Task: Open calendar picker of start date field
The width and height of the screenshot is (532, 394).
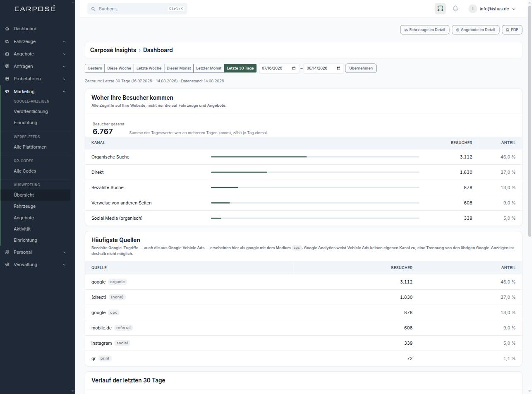Action: click(294, 68)
